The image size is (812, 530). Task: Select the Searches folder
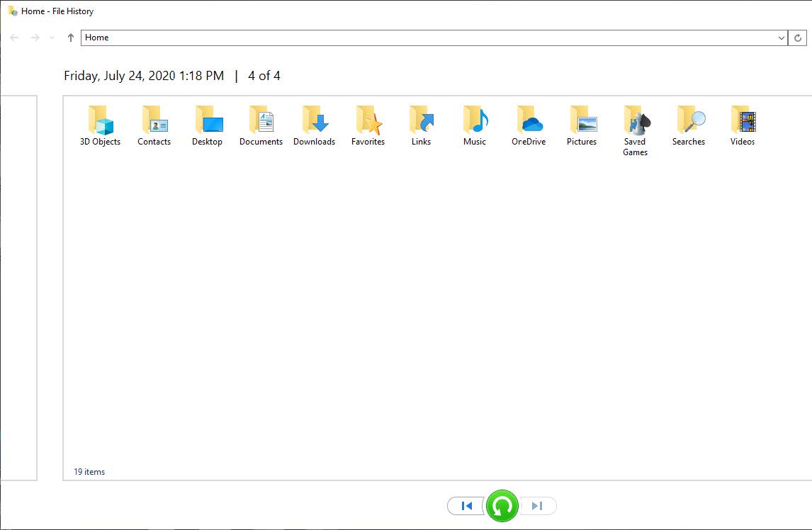click(x=689, y=122)
